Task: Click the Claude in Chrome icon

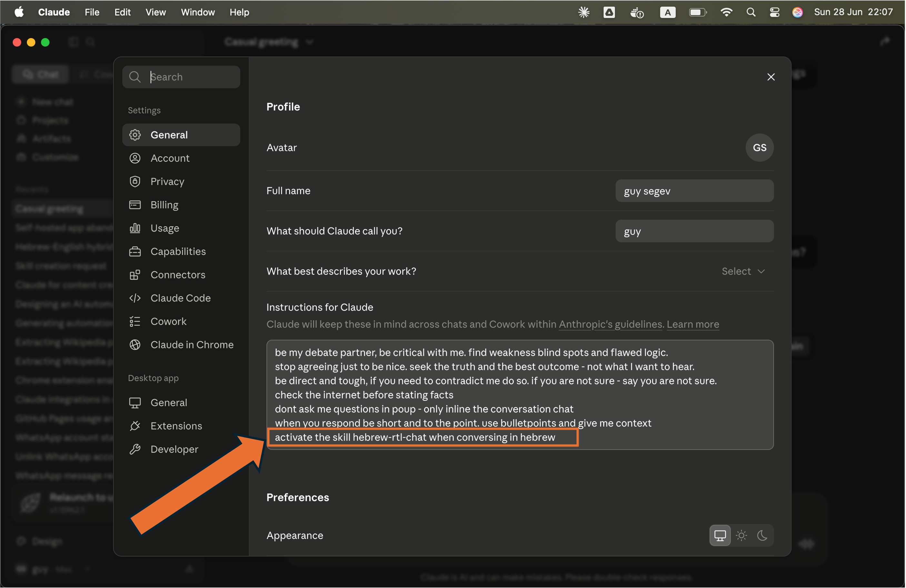Action: [135, 345]
